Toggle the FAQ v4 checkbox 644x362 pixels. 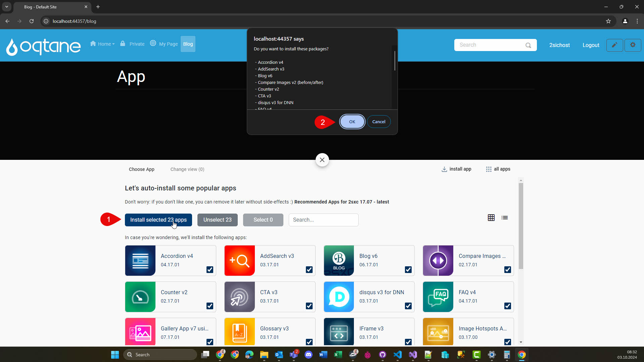(507, 306)
